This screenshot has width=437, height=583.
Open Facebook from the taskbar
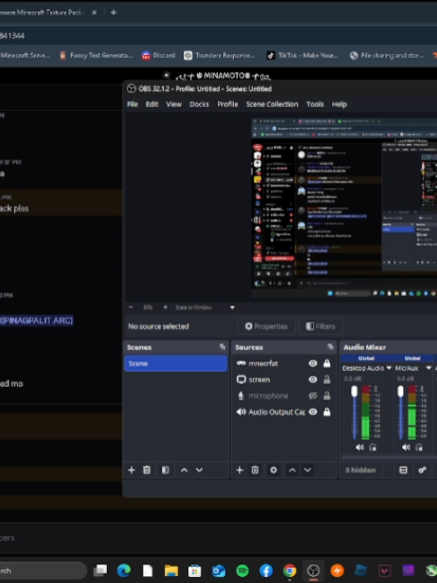point(266,570)
